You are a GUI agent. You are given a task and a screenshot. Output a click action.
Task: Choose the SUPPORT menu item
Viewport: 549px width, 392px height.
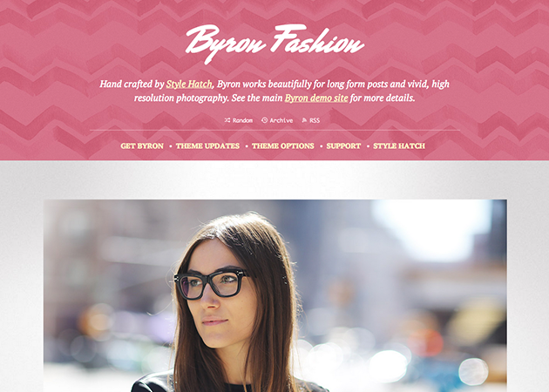click(x=343, y=146)
